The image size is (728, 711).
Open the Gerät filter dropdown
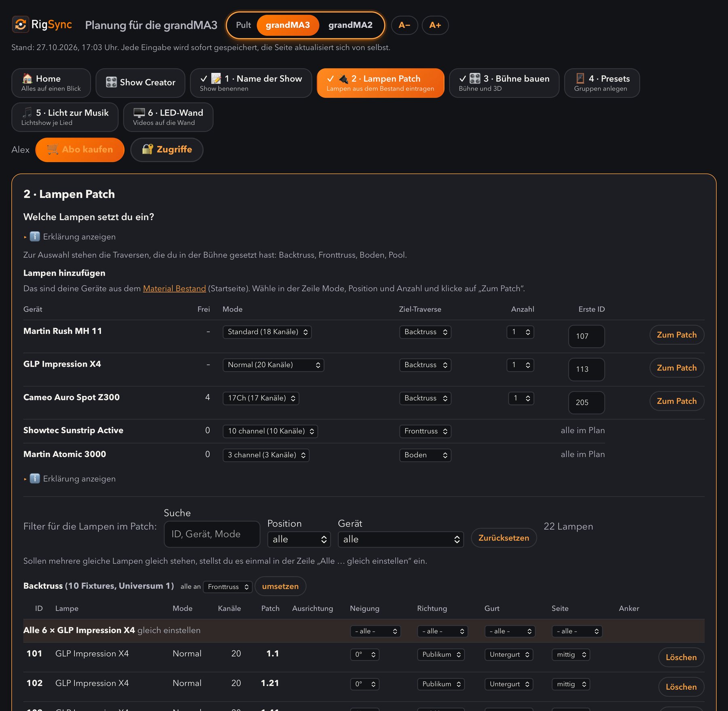click(x=401, y=539)
